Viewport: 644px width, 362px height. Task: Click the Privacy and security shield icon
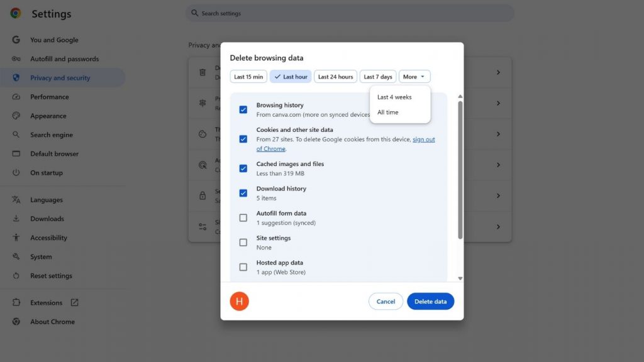pyautogui.click(x=16, y=78)
